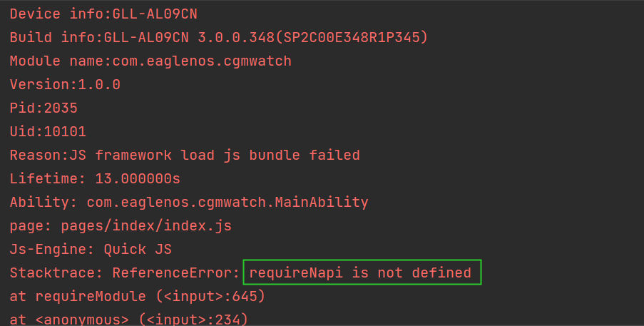Click the Js-Engine Quick JS line
The height and width of the screenshot is (326, 644).
coord(91,249)
